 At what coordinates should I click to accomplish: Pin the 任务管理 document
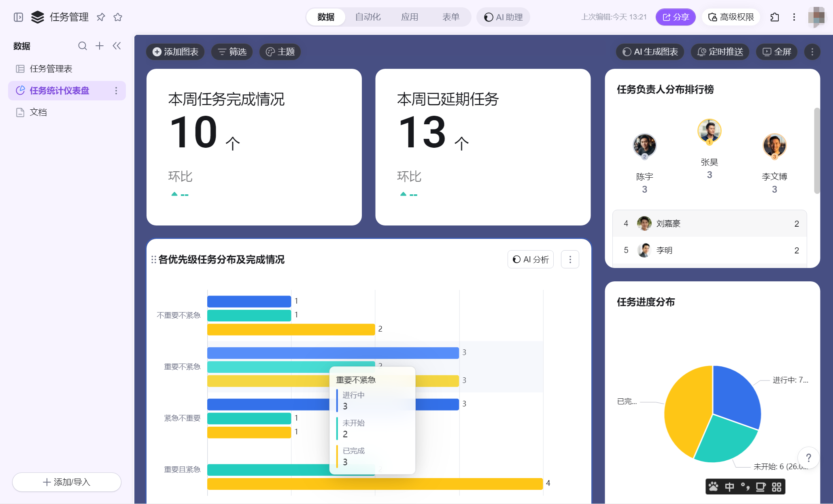(101, 17)
